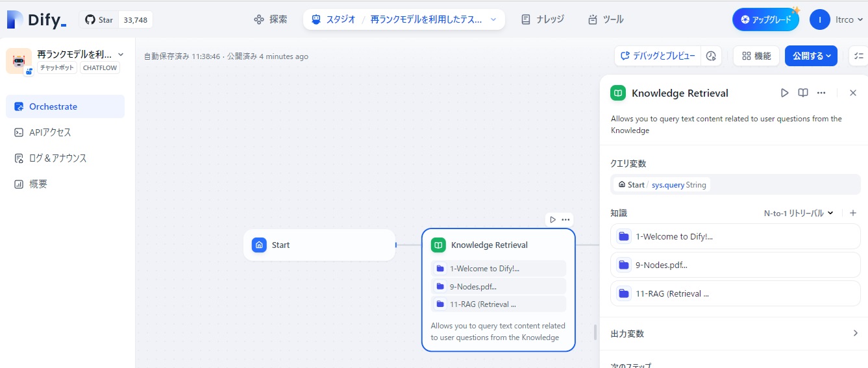Open the node's three-dot menu on canvas

pyautogui.click(x=565, y=219)
